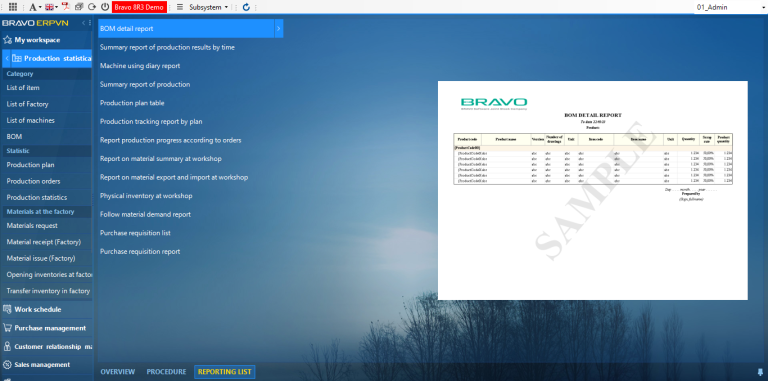Open Summary report of production
The image size is (768, 381).
tap(145, 84)
